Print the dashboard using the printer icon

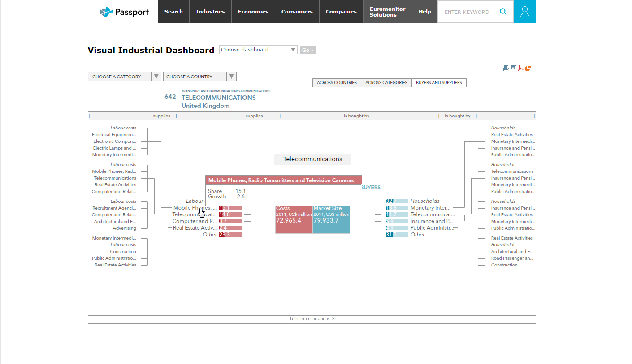pyautogui.click(x=506, y=68)
